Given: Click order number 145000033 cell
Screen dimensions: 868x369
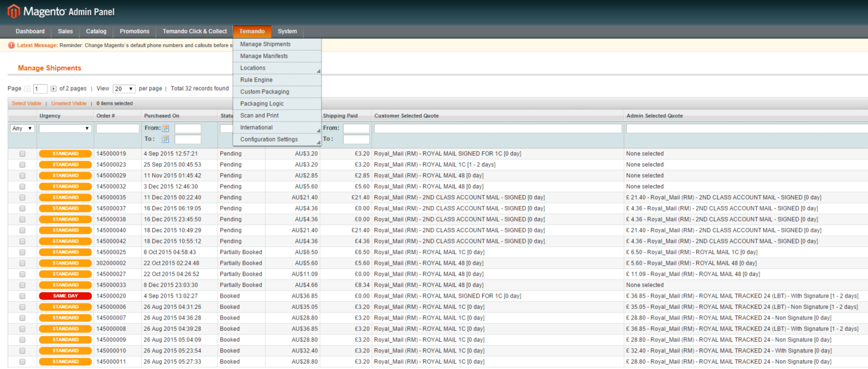Looking at the screenshot, I should click(x=111, y=285).
